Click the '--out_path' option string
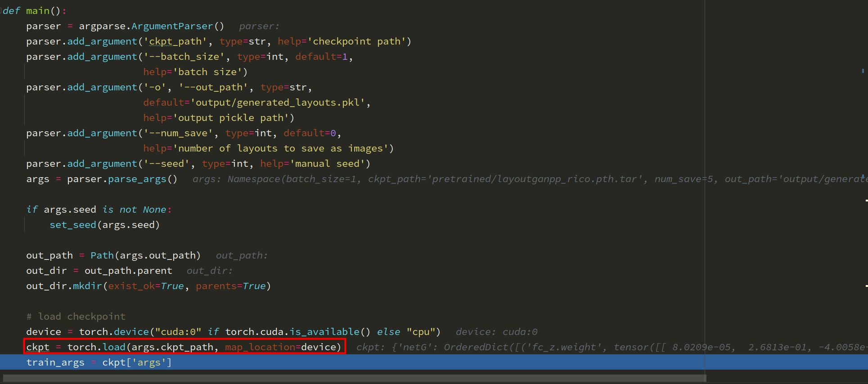This screenshot has height=384, width=868. (x=213, y=87)
